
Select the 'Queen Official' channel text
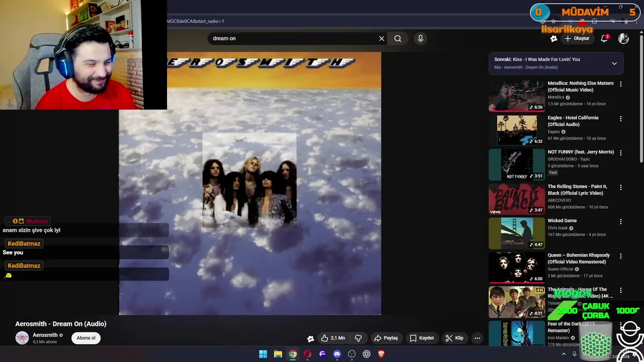click(x=560, y=269)
